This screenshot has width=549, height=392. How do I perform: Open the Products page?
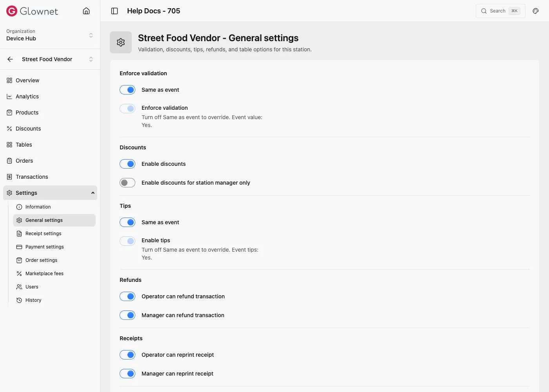[x=50, y=113]
